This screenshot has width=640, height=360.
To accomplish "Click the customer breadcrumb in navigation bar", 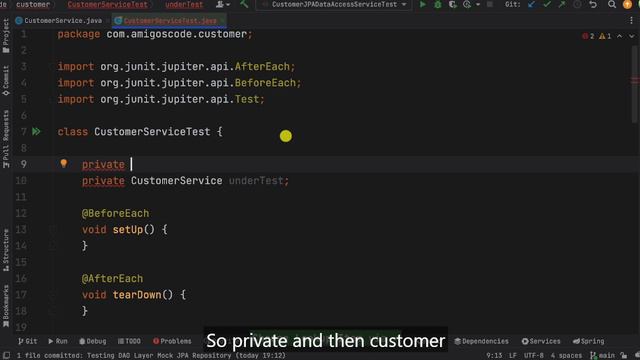I will pyautogui.click(x=33, y=4).
